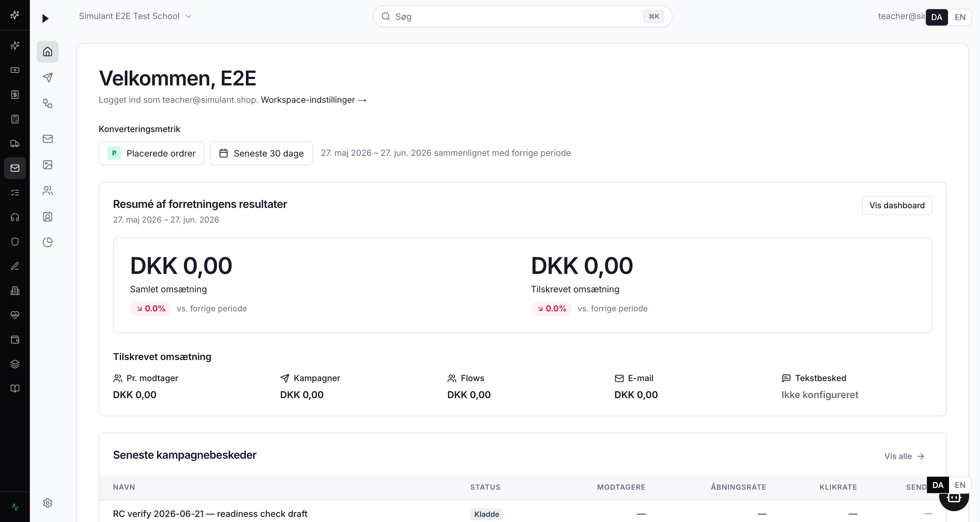The width and height of the screenshot is (980, 522).
Task: Click the Vis dashboard button
Action: tap(897, 206)
